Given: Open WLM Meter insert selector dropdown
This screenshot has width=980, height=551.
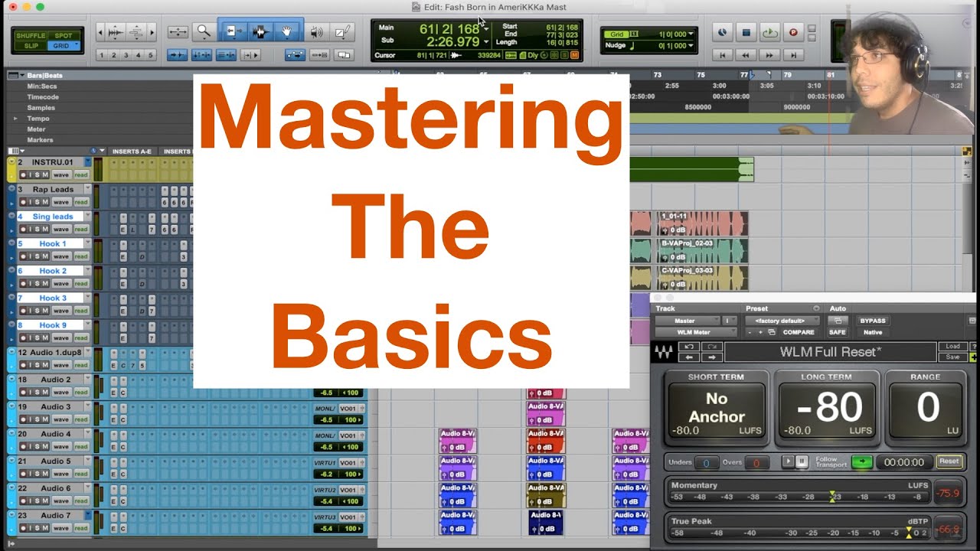Looking at the screenshot, I should [x=694, y=332].
